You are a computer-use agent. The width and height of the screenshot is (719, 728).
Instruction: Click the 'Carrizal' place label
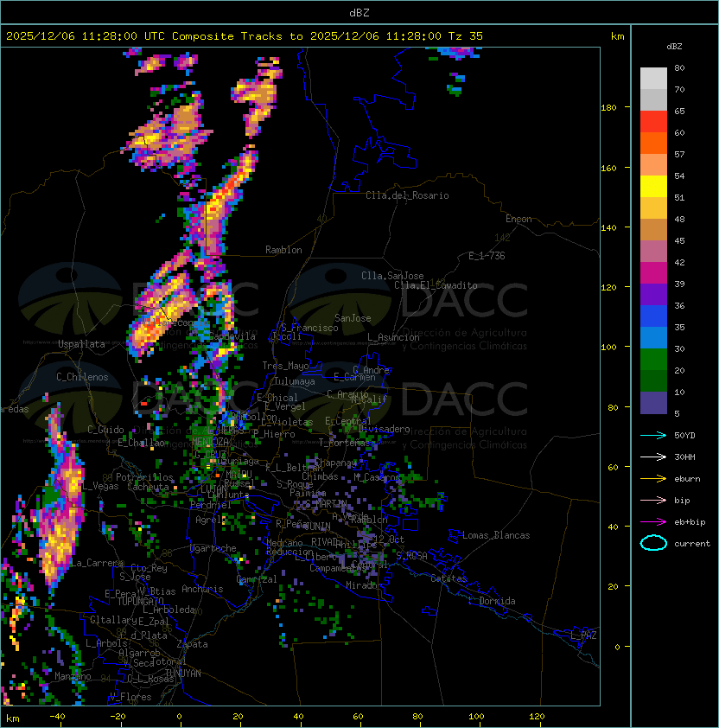click(x=257, y=579)
